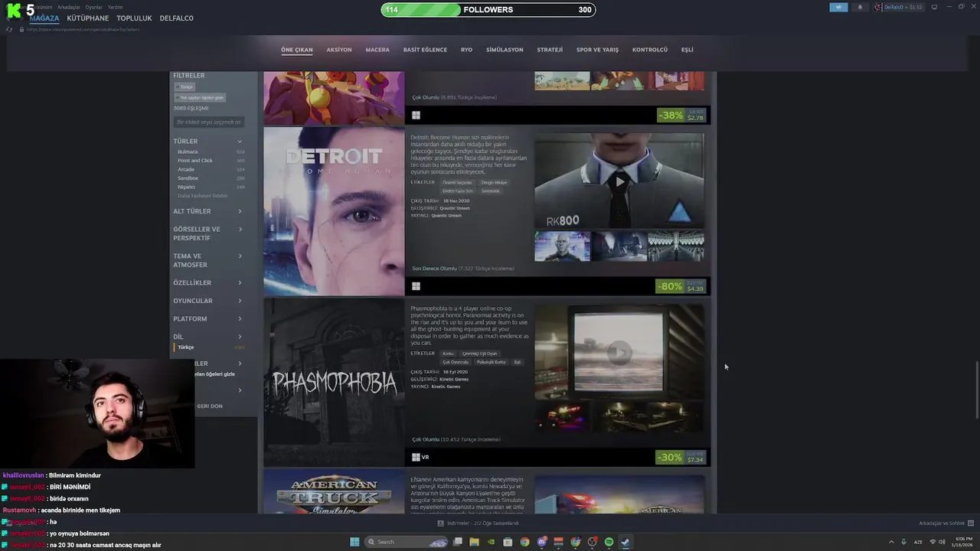Open Steam notifications bell
Viewport: 980px width, 551px height.
(860, 7)
